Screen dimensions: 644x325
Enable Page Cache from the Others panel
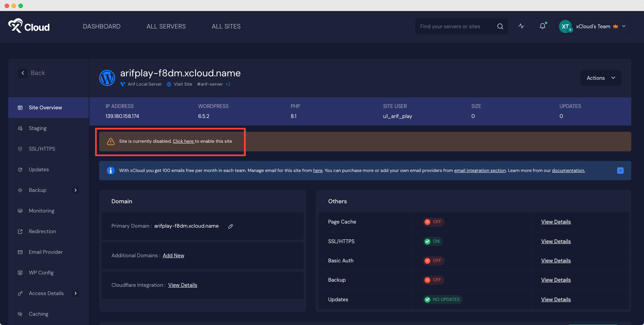point(433,222)
